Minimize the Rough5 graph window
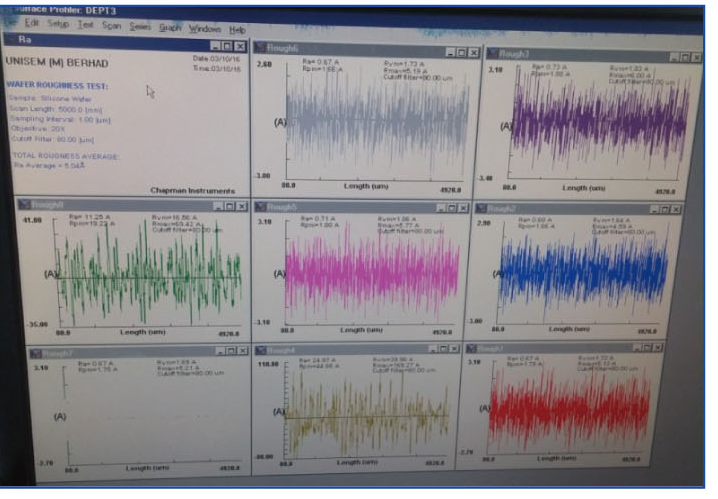The width and height of the screenshot is (718, 499). click(x=441, y=208)
